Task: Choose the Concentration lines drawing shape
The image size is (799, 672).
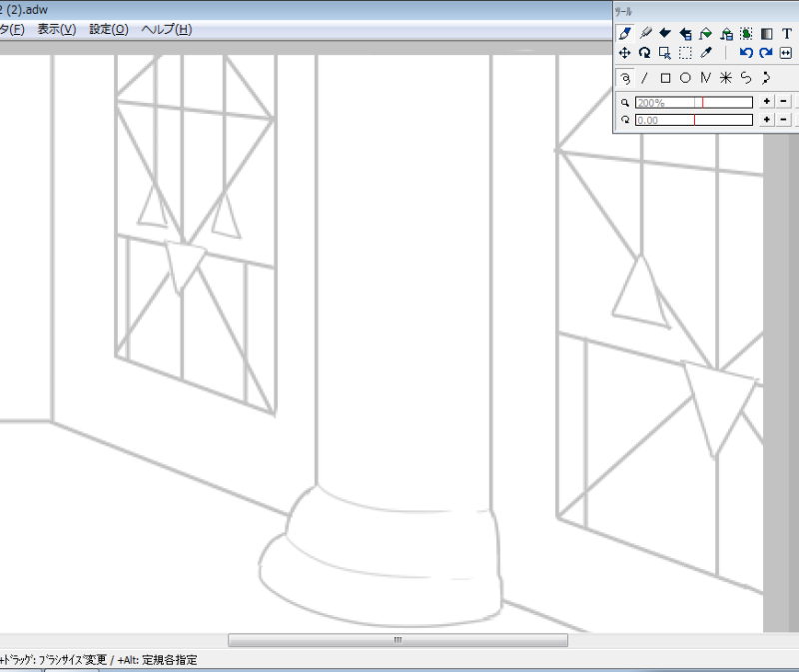Action: point(726,78)
